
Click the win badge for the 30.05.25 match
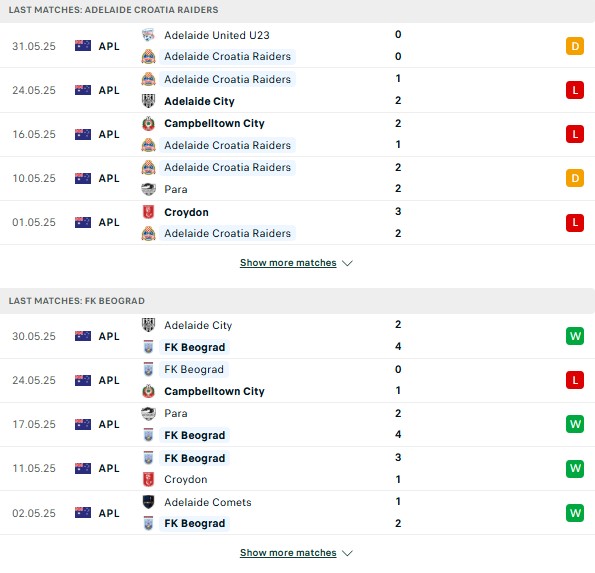pyautogui.click(x=575, y=336)
